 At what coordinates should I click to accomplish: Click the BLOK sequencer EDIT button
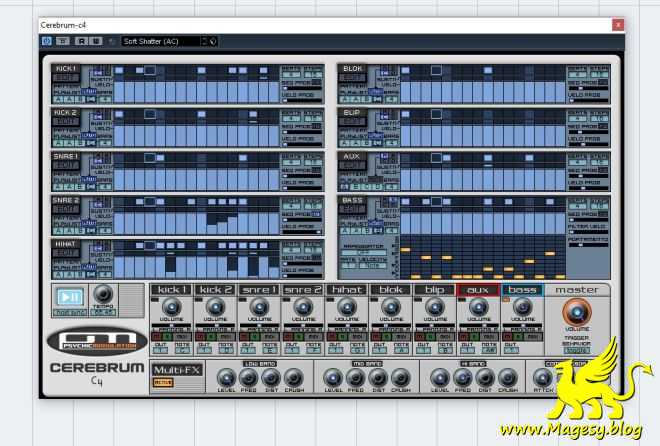pyautogui.click(x=353, y=78)
